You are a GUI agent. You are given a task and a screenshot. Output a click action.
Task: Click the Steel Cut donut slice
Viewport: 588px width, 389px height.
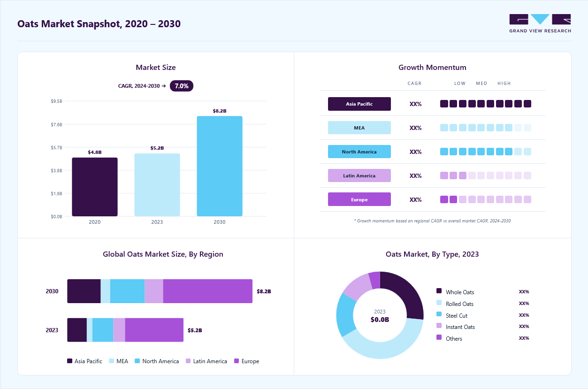click(344, 314)
